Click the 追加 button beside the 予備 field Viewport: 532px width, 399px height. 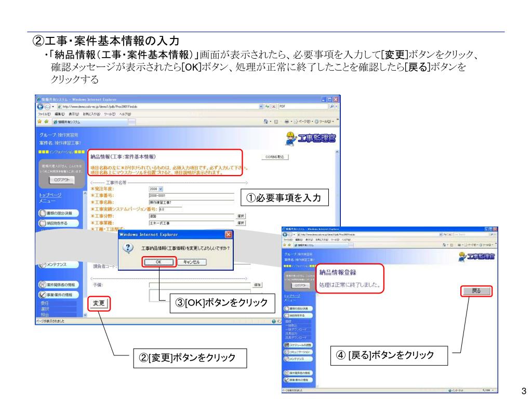coord(257,285)
